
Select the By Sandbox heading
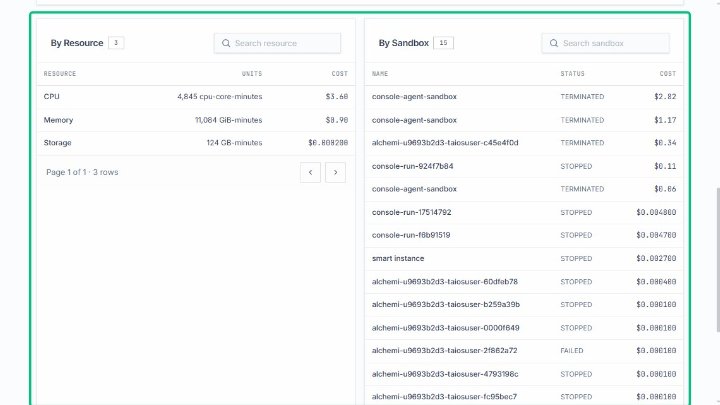click(x=404, y=43)
